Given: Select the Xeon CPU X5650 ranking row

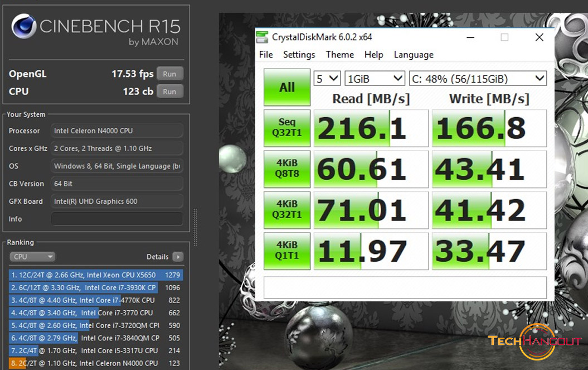Looking at the screenshot, I should click(96, 275).
